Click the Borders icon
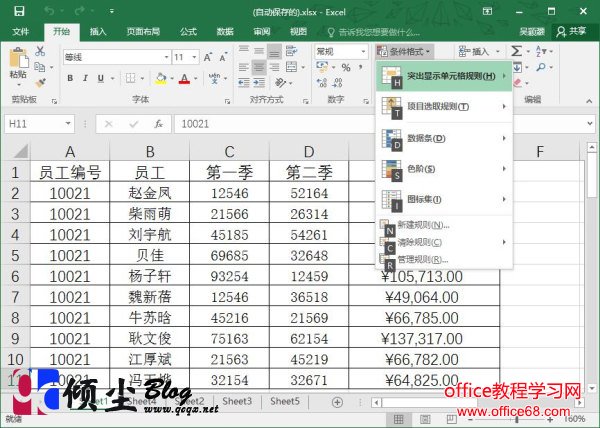Viewport: 600px width, 428px height. coord(130,78)
